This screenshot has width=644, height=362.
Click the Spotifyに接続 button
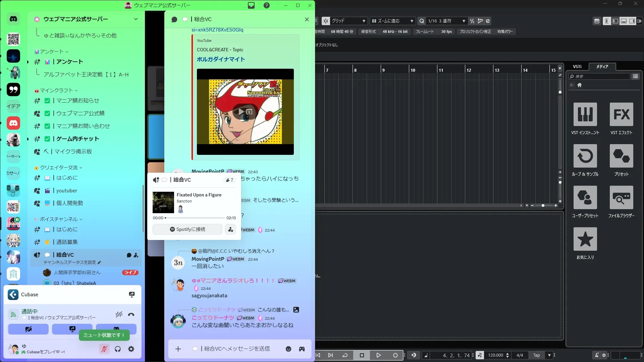click(x=187, y=229)
